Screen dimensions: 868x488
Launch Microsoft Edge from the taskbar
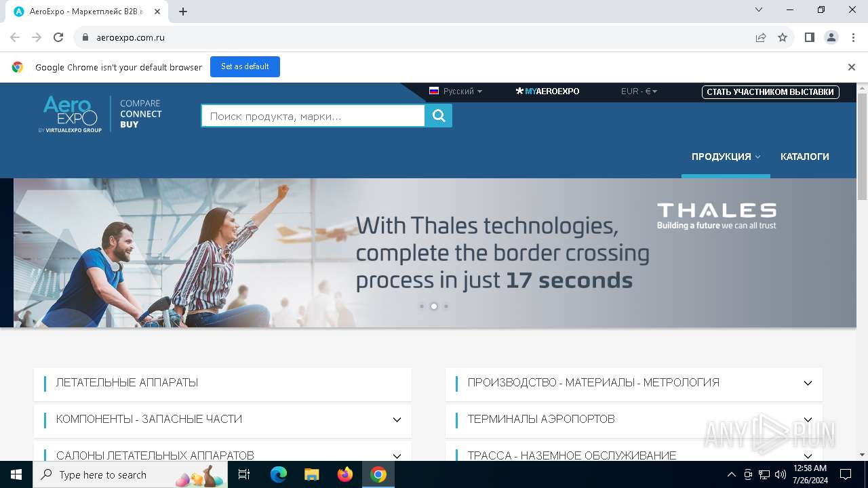pyautogui.click(x=279, y=474)
